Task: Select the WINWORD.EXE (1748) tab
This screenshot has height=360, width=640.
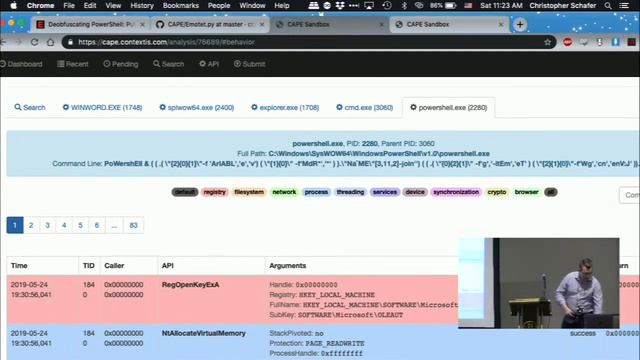Action: tap(102, 107)
